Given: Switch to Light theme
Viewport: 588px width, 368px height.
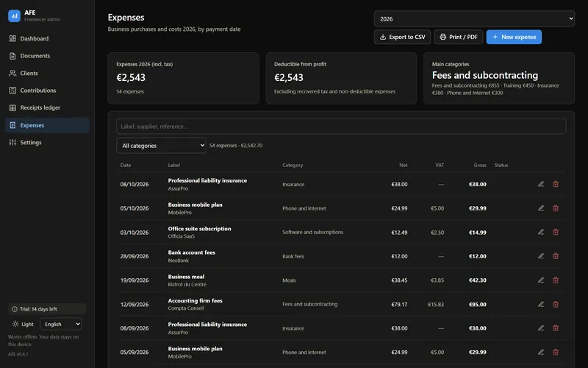Looking at the screenshot, I should click(23, 324).
